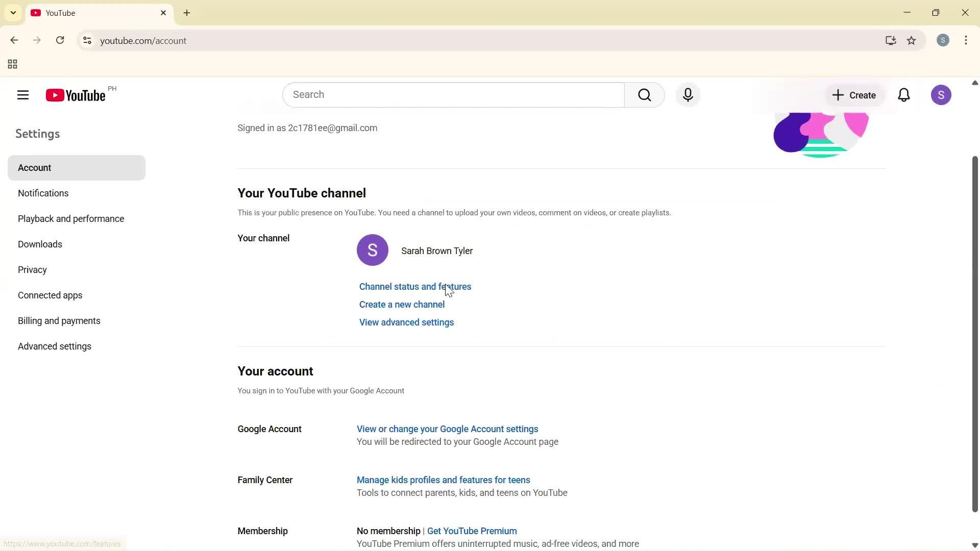Open Channel status and features
Image resolution: width=980 pixels, height=551 pixels.
point(415,287)
